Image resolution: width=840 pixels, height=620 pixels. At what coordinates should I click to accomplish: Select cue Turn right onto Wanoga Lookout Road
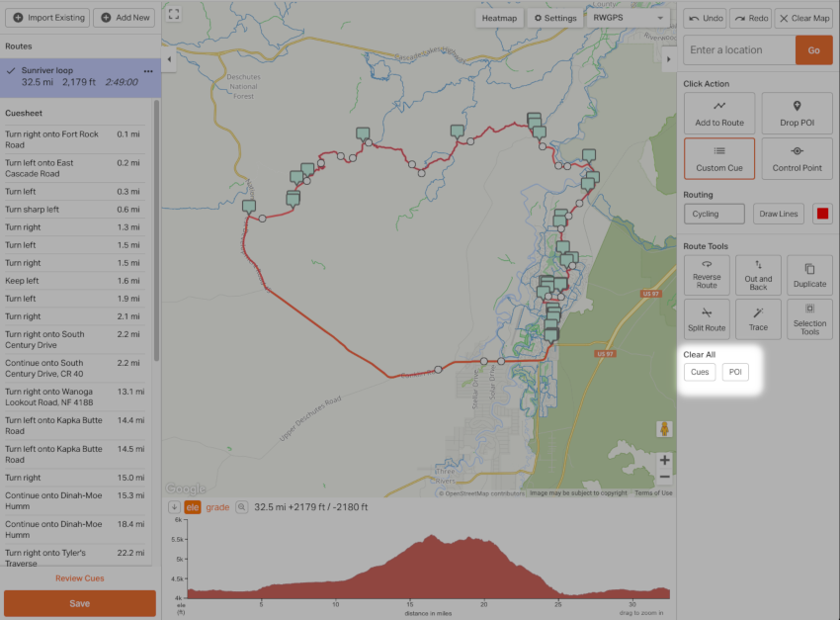(75, 398)
